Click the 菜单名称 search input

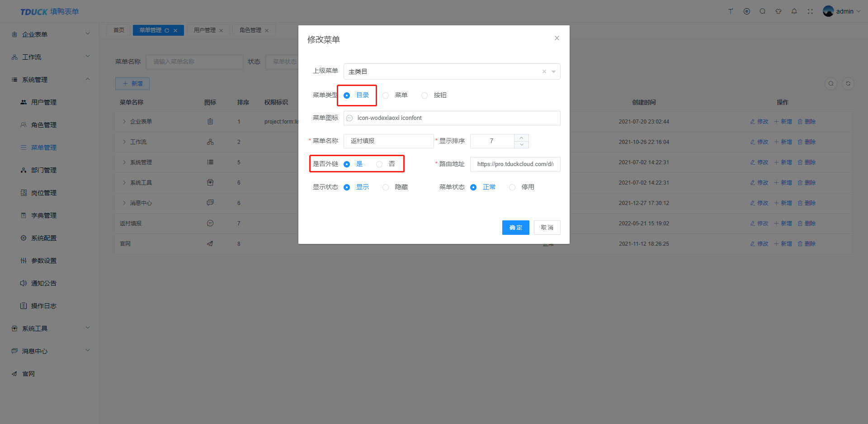pos(194,62)
